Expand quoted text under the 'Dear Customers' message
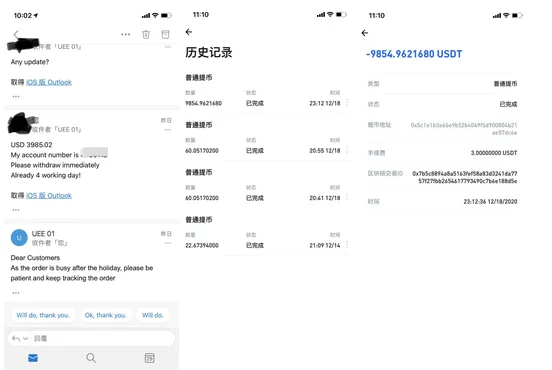 [x=16, y=293]
